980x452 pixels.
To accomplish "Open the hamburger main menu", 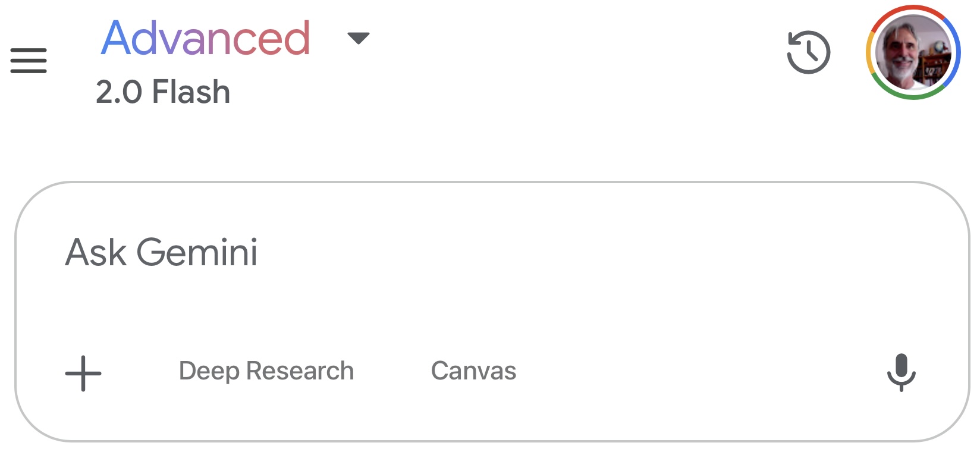I will click(29, 61).
